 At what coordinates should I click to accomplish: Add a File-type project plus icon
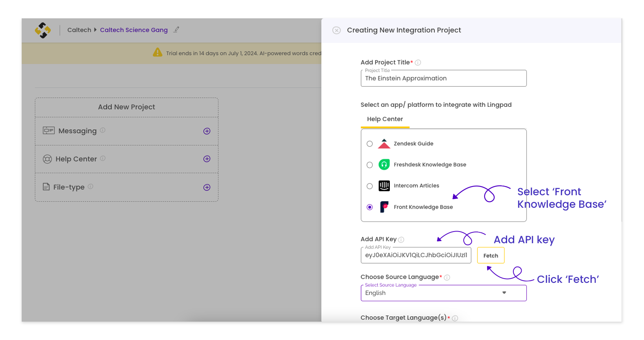[207, 187]
